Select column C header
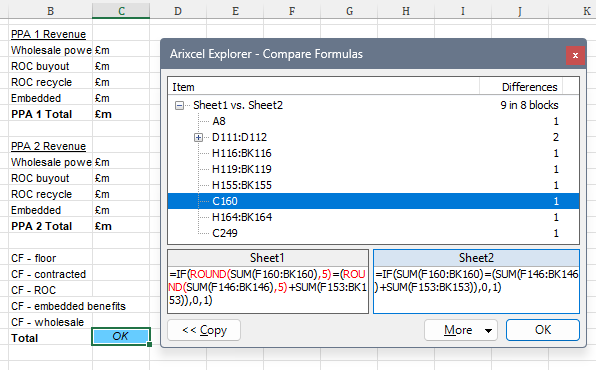This screenshot has height=370, width=596. tap(121, 11)
